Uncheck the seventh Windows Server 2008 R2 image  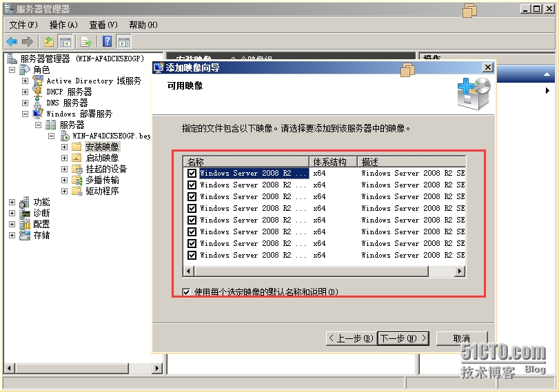coord(192,244)
